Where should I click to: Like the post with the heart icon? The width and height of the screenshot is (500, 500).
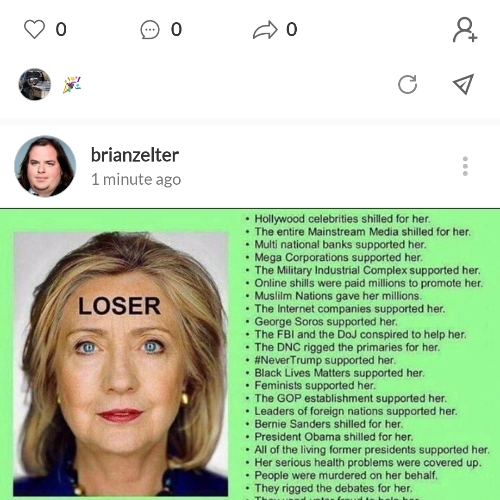[34, 29]
